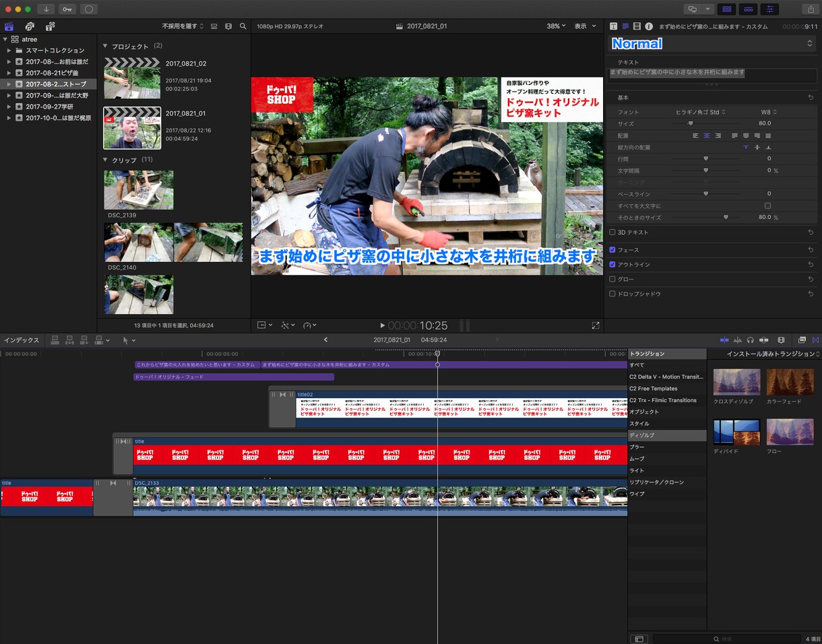Show the photos and audio sidebar

[30, 26]
